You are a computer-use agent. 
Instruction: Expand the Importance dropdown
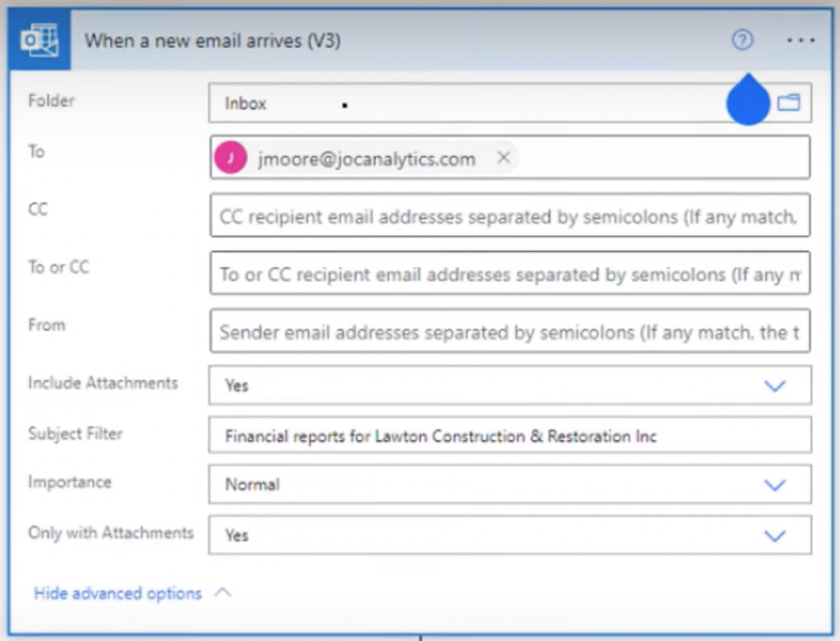click(775, 484)
